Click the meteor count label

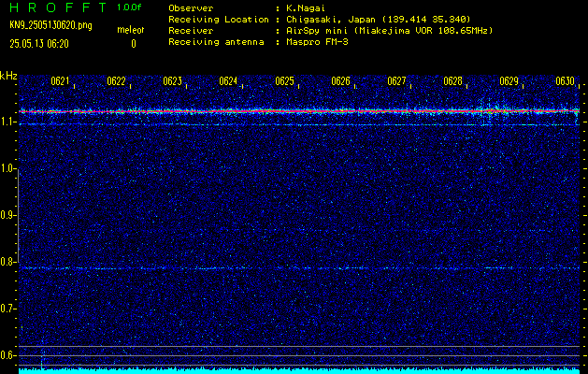coord(131,30)
